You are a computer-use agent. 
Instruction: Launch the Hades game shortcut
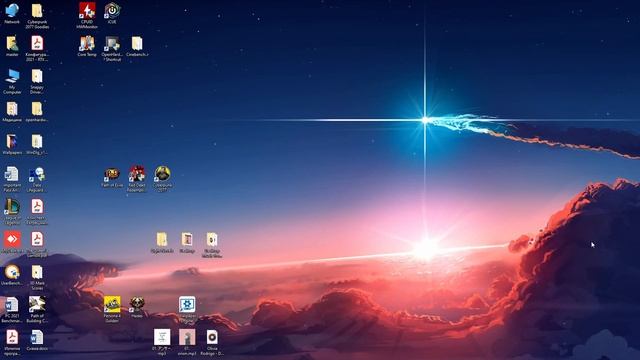(137, 307)
